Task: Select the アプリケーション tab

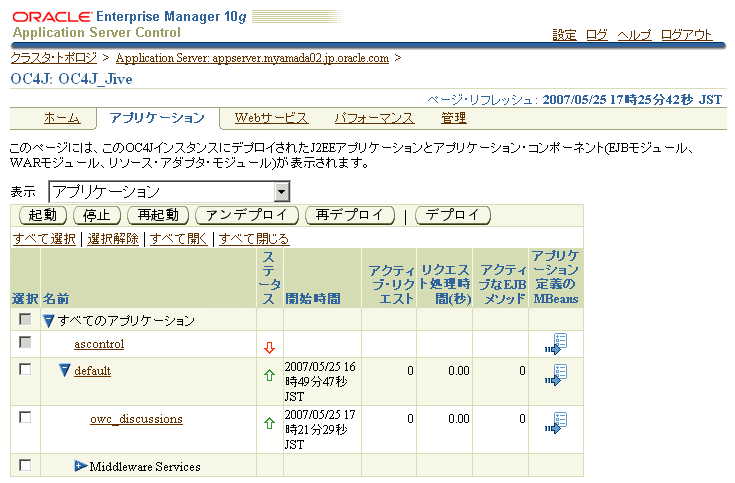Action: click(157, 118)
